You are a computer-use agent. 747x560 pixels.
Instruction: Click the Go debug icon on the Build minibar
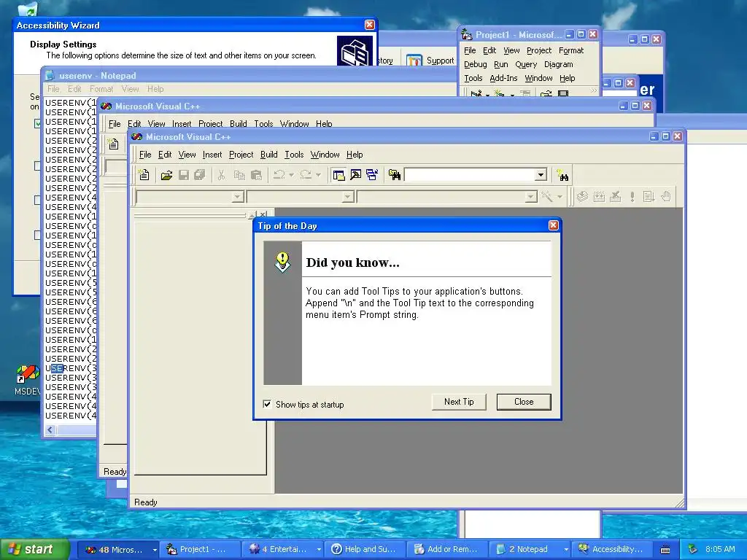coord(649,196)
